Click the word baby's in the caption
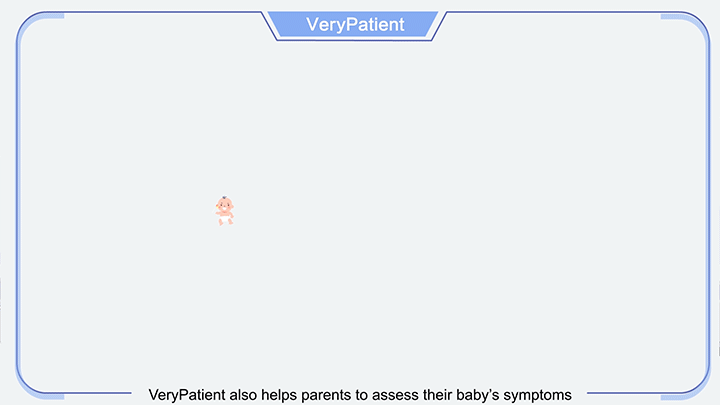This screenshot has width=720, height=405. [478, 395]
